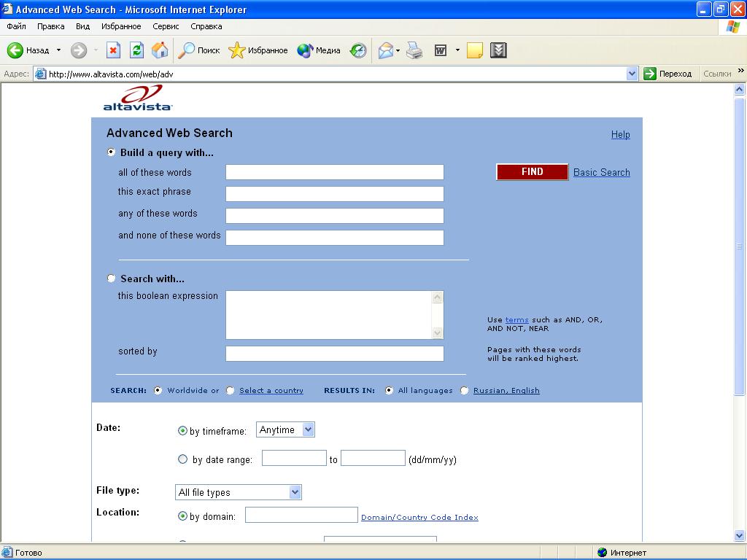Screen dimensions: 747x560
Task: Open the Back button history dropdown arrow
Action: (x=58, y=50)
